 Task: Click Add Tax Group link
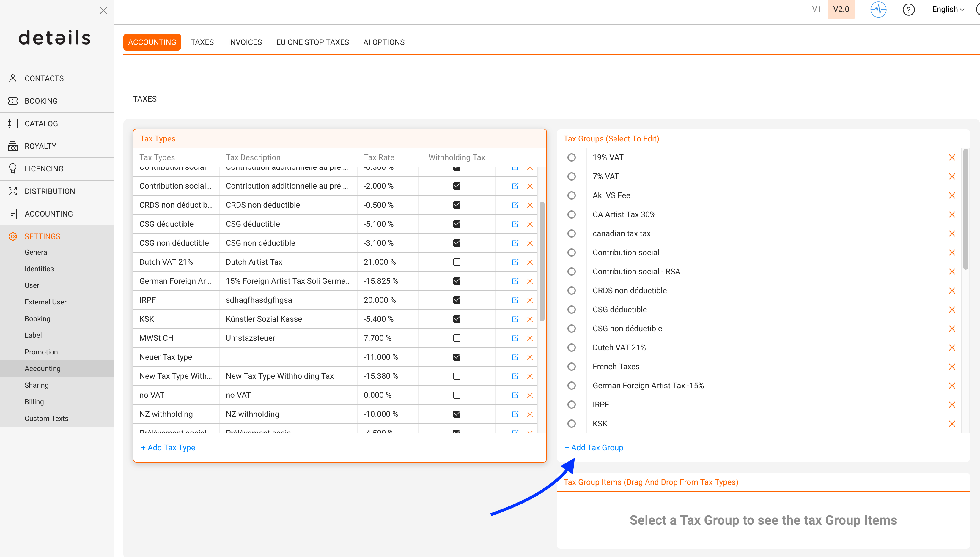pos(594,448)
